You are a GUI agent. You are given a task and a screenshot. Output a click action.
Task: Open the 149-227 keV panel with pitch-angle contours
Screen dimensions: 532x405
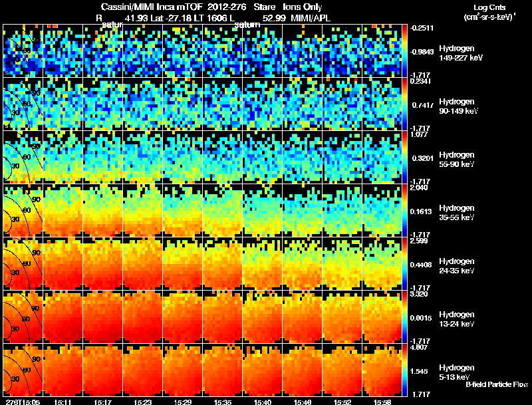23,51
